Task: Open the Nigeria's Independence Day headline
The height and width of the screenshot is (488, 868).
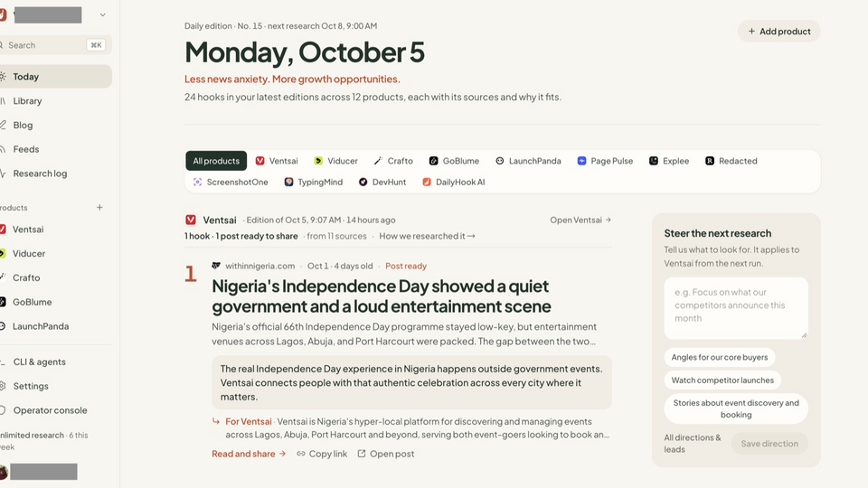Action: pyautogui.click(x=382, y=296)
